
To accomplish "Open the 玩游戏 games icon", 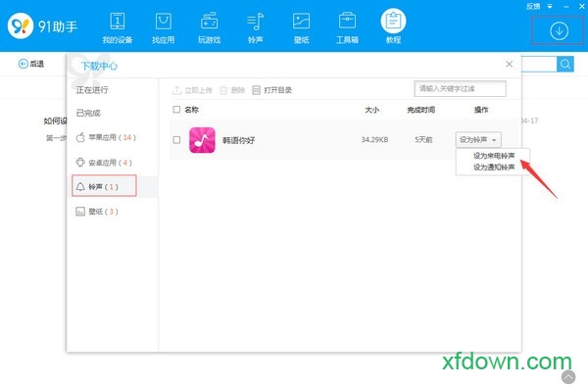I will click(x=209, y=22).
